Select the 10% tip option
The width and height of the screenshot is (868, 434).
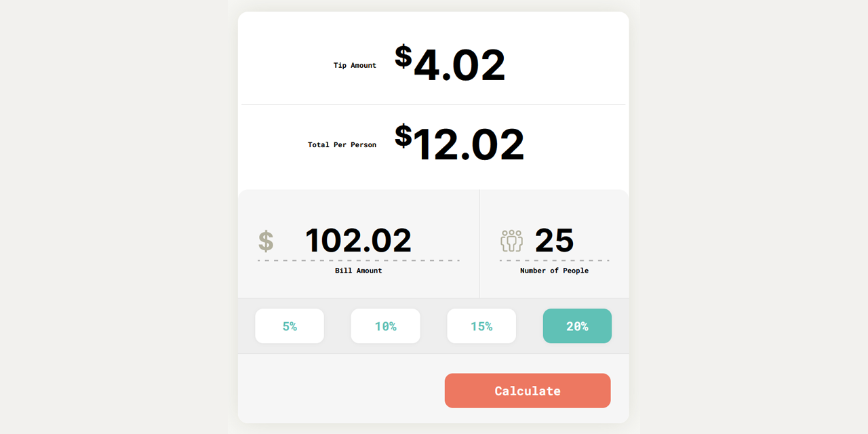click(x=385, y=326)
